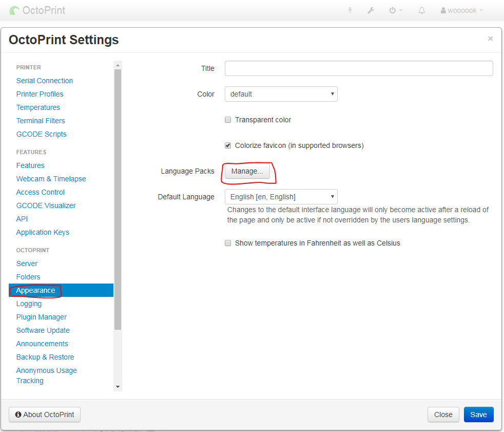Open Temperatures settings
The height and width of the screenshot is (432, 504).
pyautogui.click(x=38, y=107)
